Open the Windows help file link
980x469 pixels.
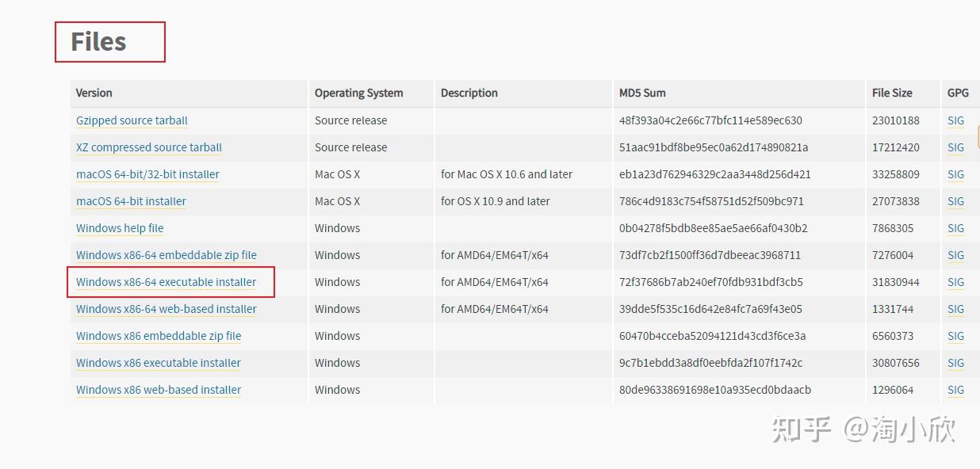pos(120,228)
